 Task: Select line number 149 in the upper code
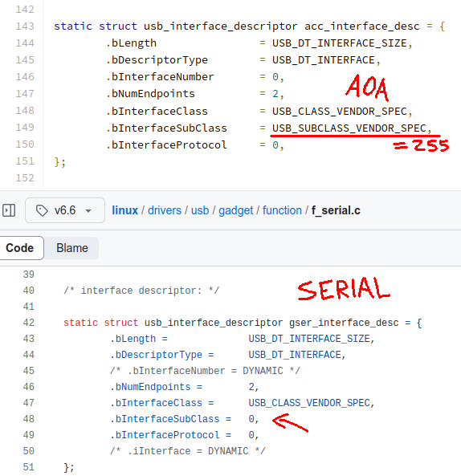coord(25,128)
